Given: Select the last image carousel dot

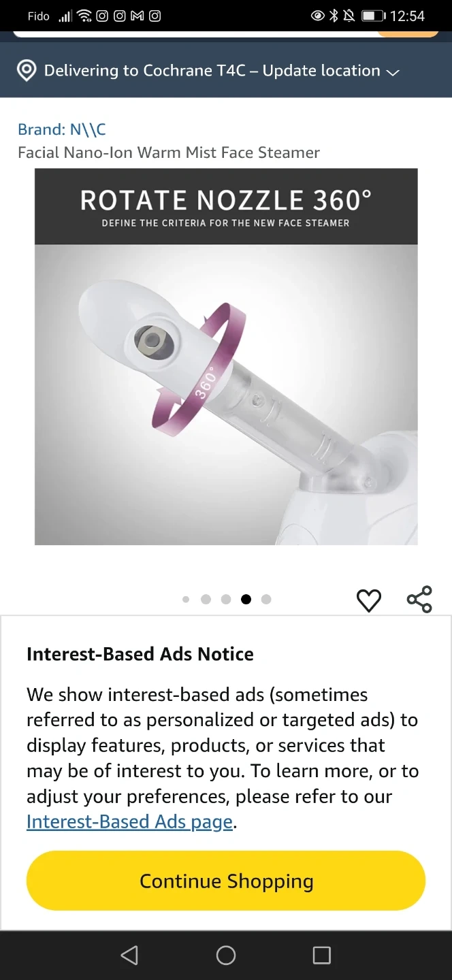Looking at the screenshot, I should 266,600.
